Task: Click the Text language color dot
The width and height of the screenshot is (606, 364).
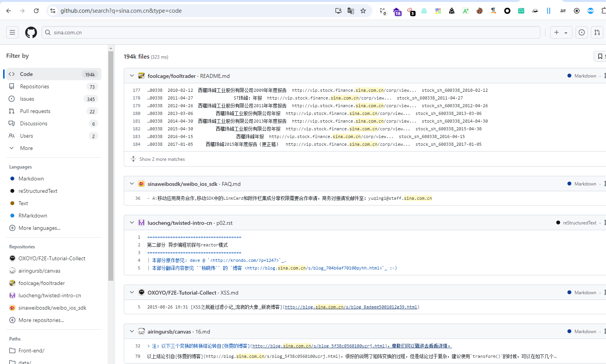Action: tap(12, 203)
